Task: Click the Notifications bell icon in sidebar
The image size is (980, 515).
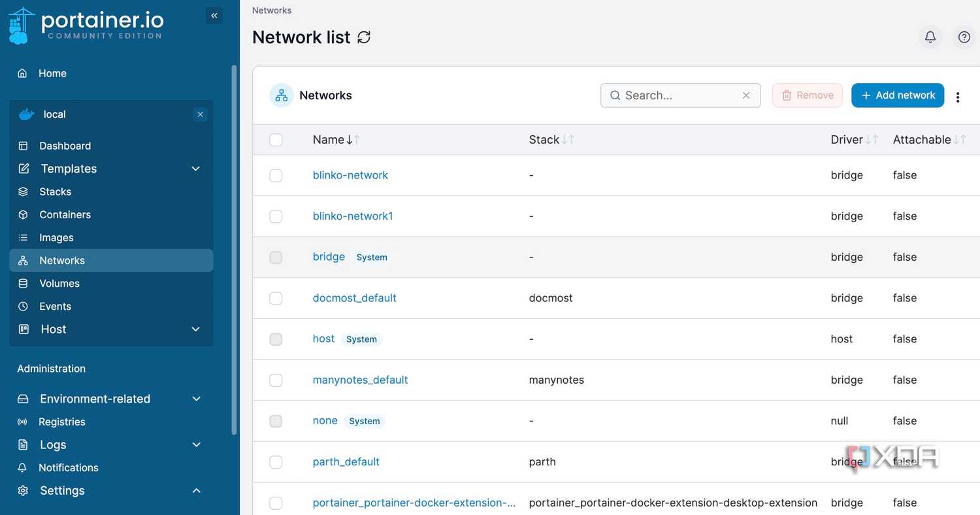Action: pyautogui.click(x=23, y=467)
